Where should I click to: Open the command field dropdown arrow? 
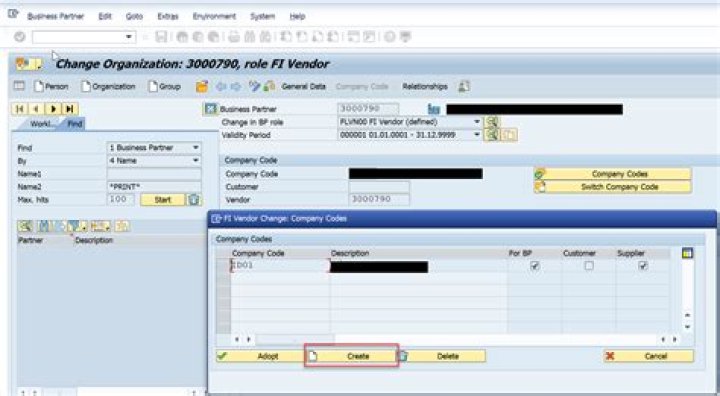129,37
